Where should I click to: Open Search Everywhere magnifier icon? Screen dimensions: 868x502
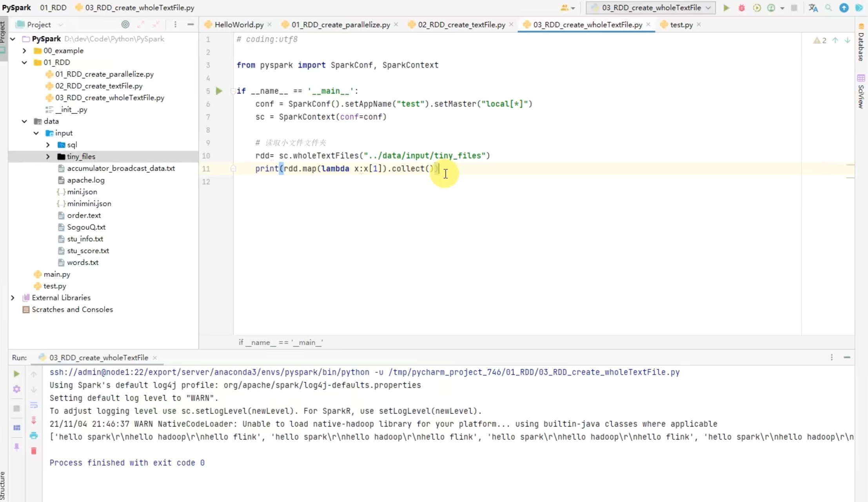[x=828, y=8]
